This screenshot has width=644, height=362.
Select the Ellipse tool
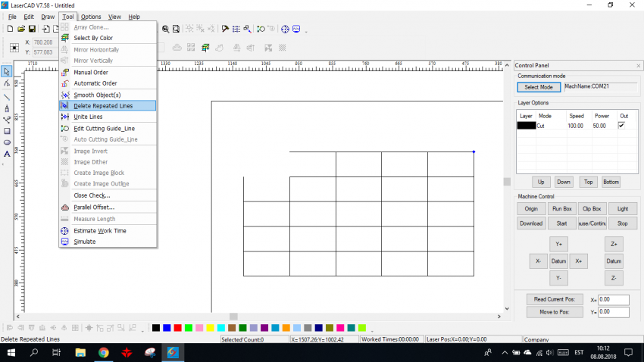[7, 142]
